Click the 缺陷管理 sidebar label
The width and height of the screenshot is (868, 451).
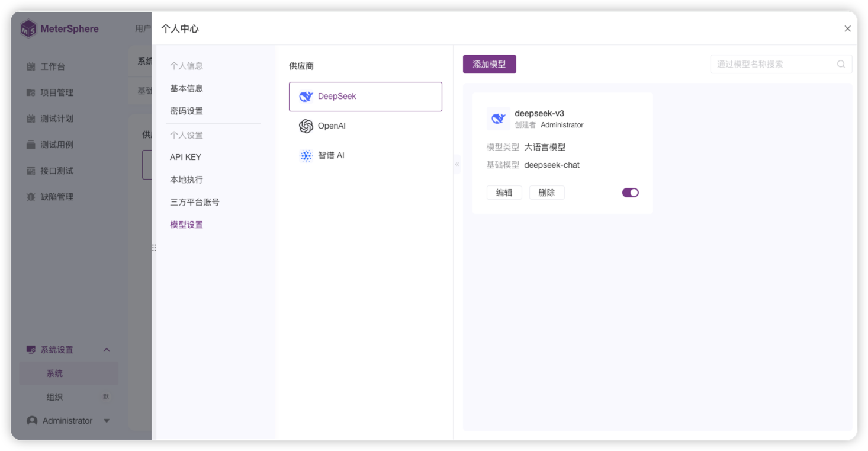(57, 197)
